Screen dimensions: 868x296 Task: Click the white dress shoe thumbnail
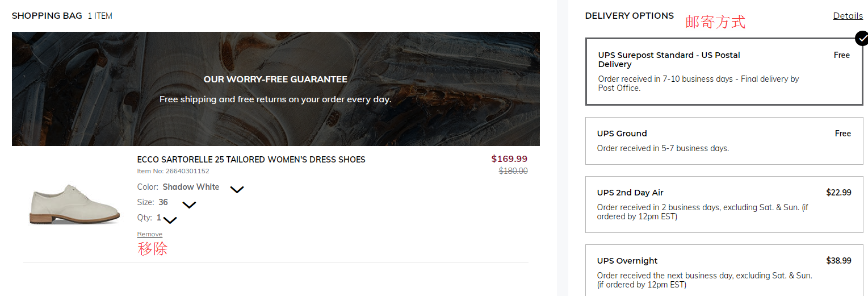(x=74, y=203)
